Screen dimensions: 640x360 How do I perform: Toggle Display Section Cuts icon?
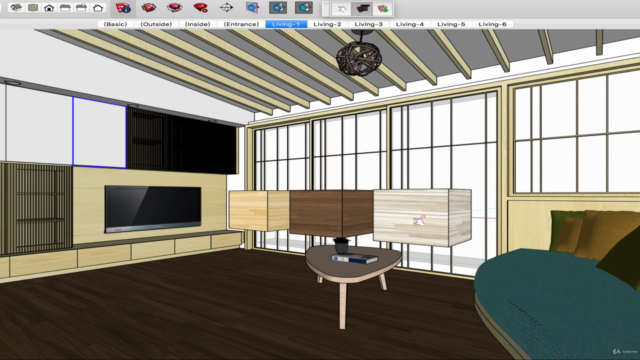click(x=304, y=7)
